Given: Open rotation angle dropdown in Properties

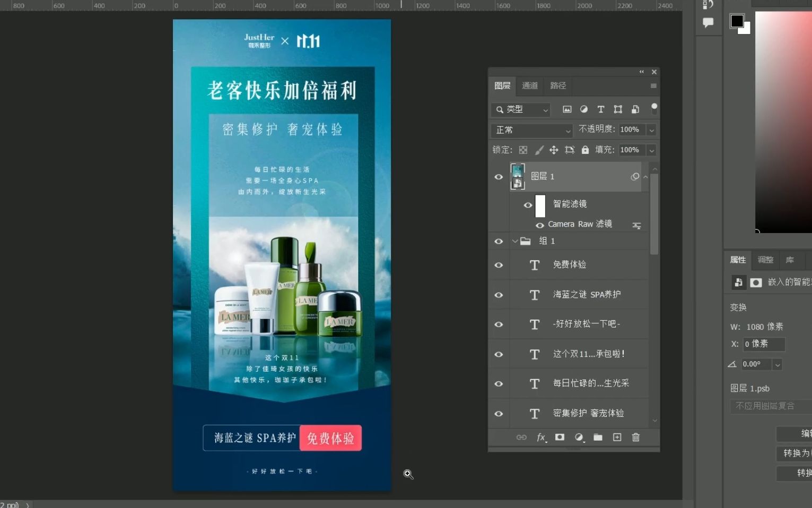Looking at the screenshot, I should pos(778,365).
